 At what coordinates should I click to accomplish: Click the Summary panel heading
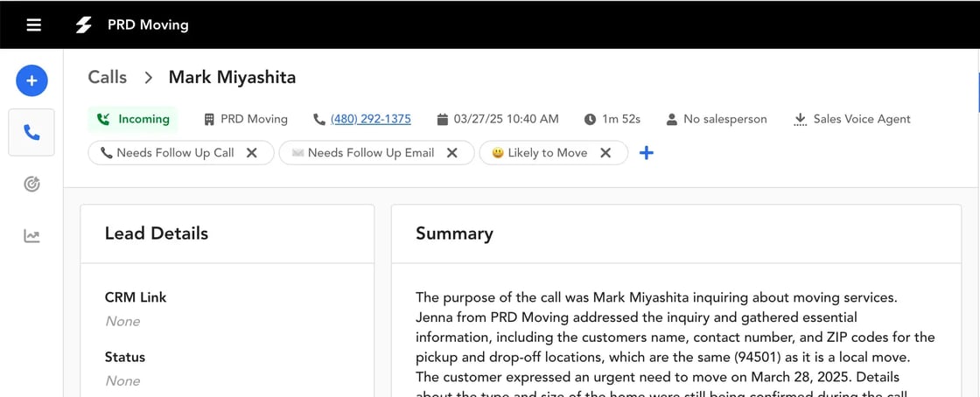coord(454,233)
